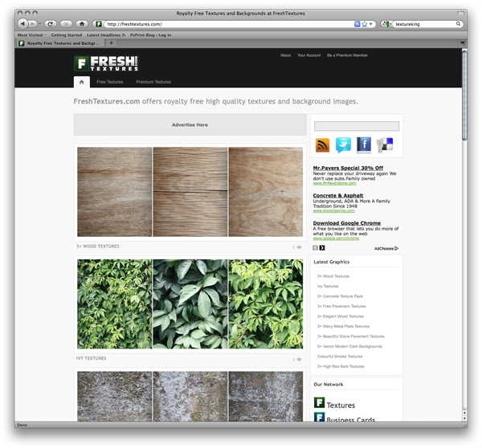
Task: Open 3+ Elegant Wood Textures link
Action: click(x=341, y=316)
